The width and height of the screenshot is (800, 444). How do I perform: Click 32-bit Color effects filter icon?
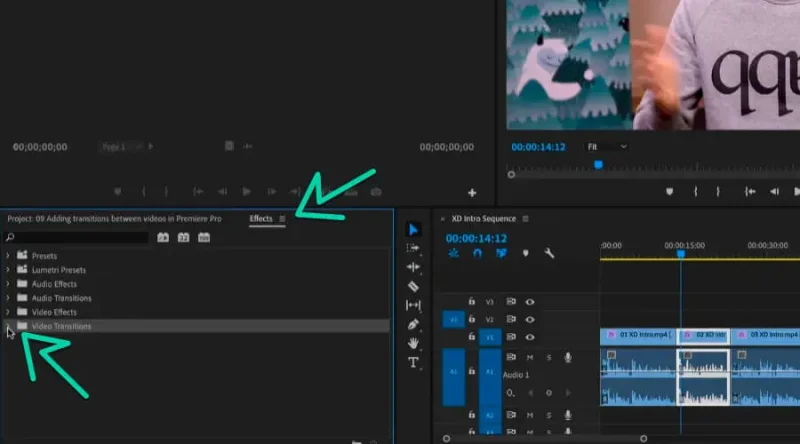[x=183, y=237]
